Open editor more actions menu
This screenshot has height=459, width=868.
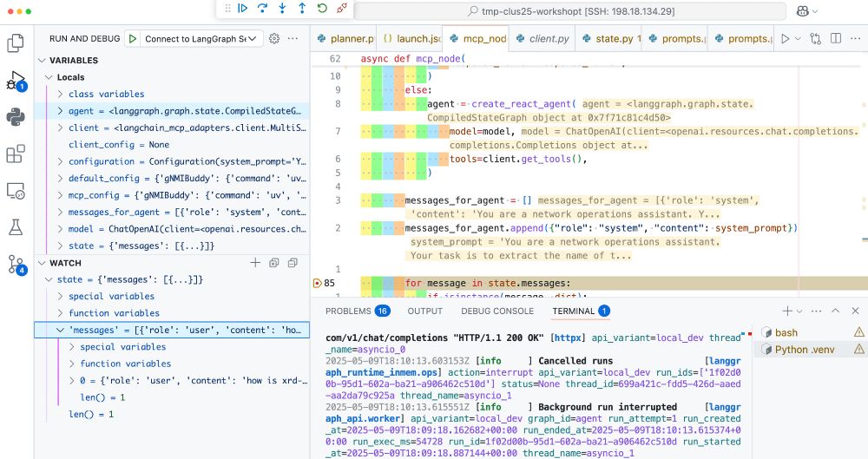[856, 39]
